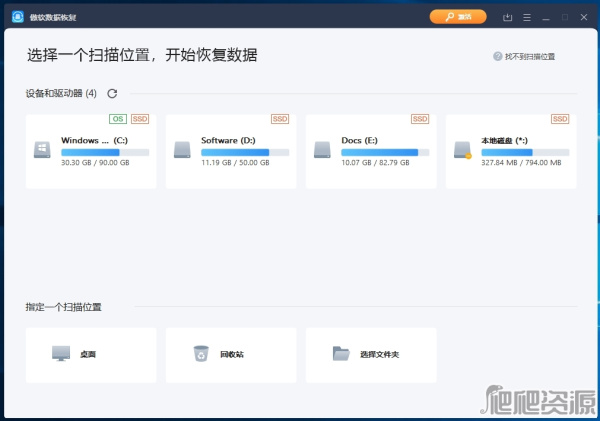Click the 11.19 GB / 50.00 GB text

[235, 163]
